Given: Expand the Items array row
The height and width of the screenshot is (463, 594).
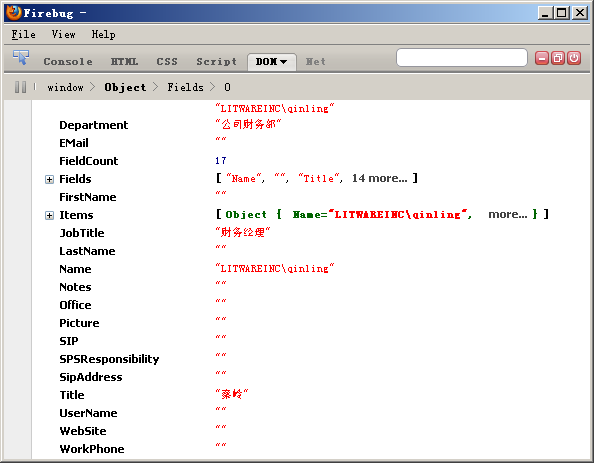Looking at the screenshot, I should click(x=49, y=215).
